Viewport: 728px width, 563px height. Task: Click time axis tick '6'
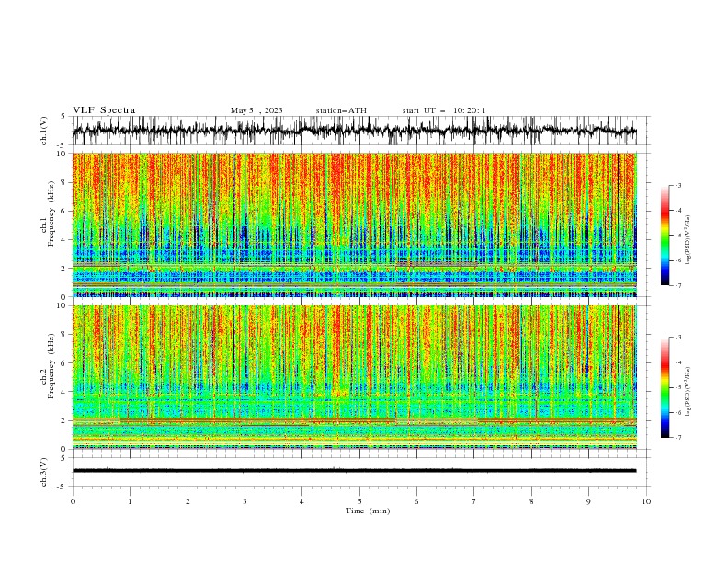(416, 501)
